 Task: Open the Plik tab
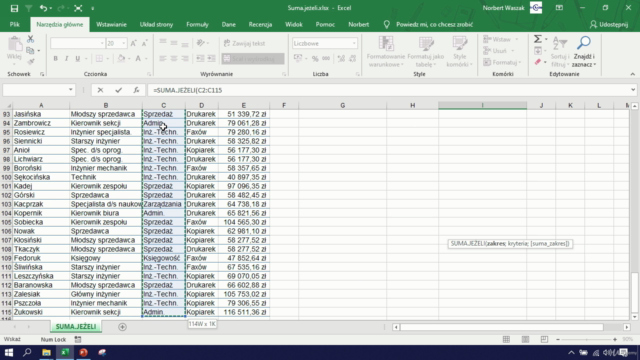coord(15,24)
